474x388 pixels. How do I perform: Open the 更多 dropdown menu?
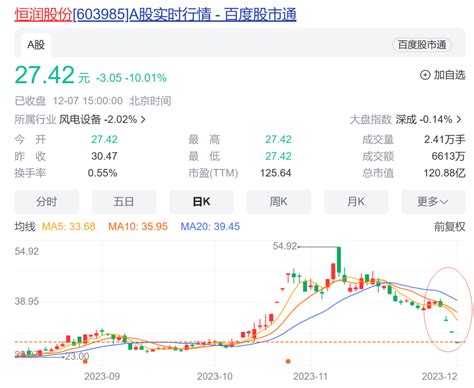point(433,201)
